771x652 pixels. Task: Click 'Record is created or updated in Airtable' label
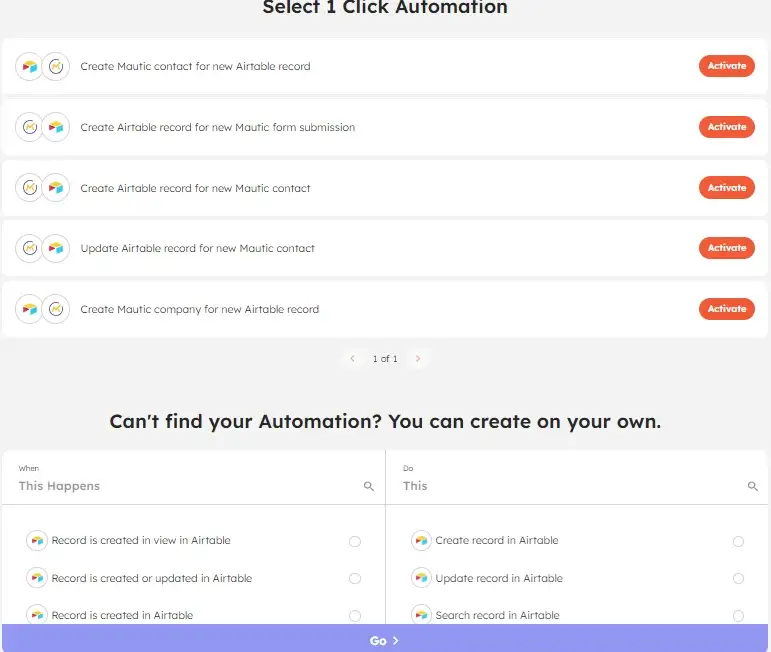pyautogui.click(x=151, y=578)
